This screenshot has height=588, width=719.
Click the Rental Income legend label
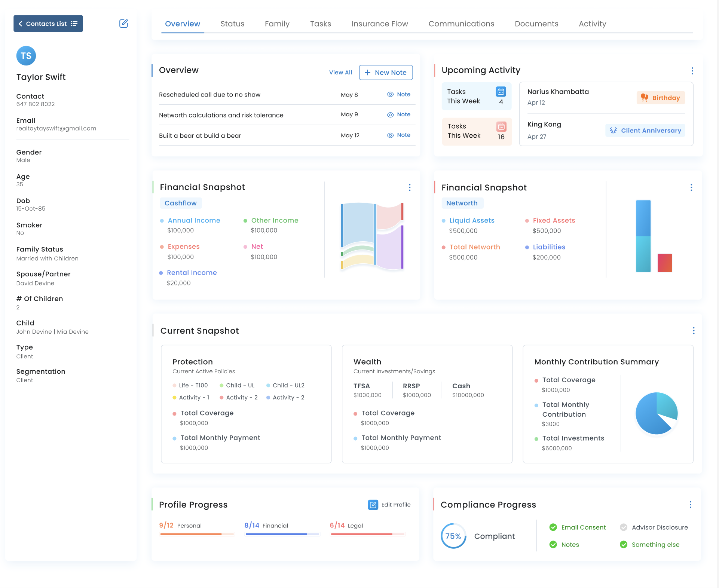pos(192,273)
